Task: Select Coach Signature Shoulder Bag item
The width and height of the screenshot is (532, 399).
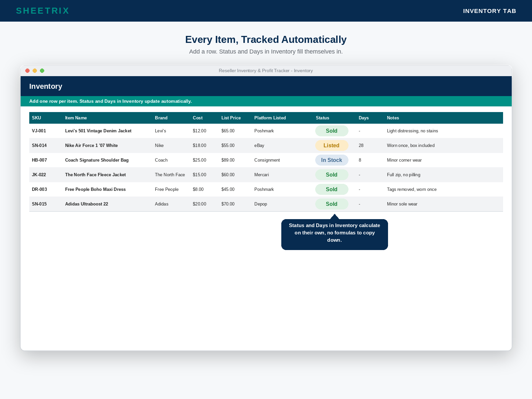Action: point(97,160)
